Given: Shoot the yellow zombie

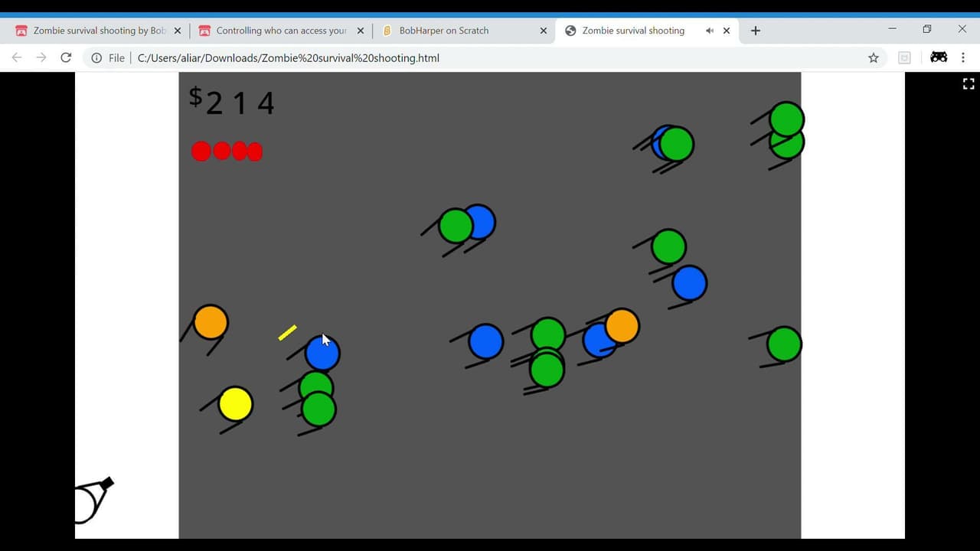Looking at the screenshot, I should point(235,404).
